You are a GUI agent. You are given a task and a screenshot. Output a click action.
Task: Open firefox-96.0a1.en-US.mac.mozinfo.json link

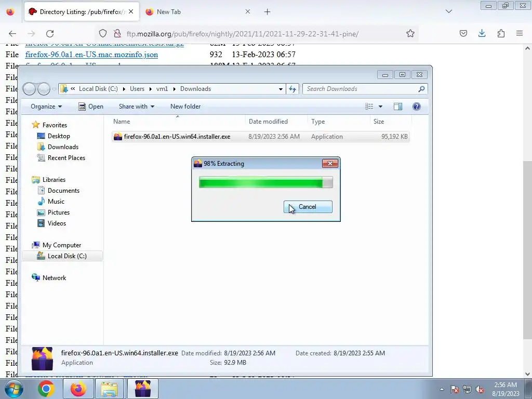(91, 54)
